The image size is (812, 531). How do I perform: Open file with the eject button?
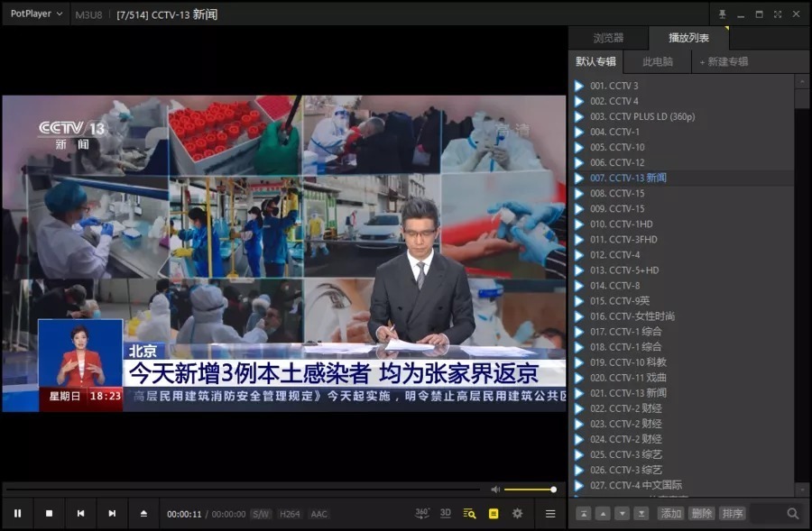(x=143, y=513)
